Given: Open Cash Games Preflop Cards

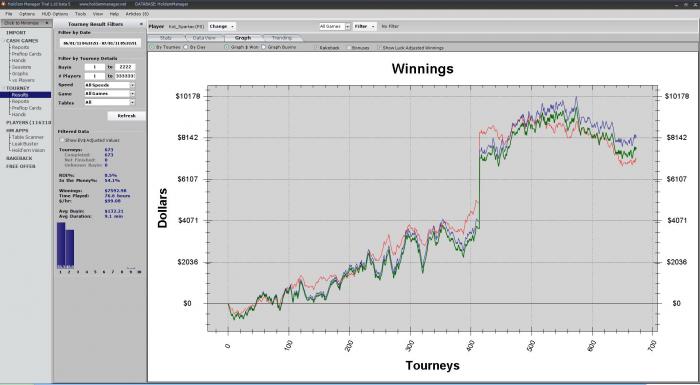Looking at the screenshot, I should click(26, 54).
